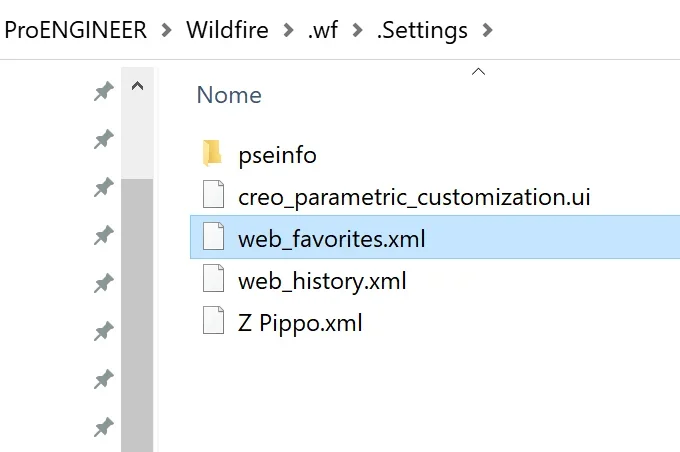This screenshot has width=680, height=452.
Task: Open chevron dropdown after .wf breadcrumb
Action: point(357,30)
